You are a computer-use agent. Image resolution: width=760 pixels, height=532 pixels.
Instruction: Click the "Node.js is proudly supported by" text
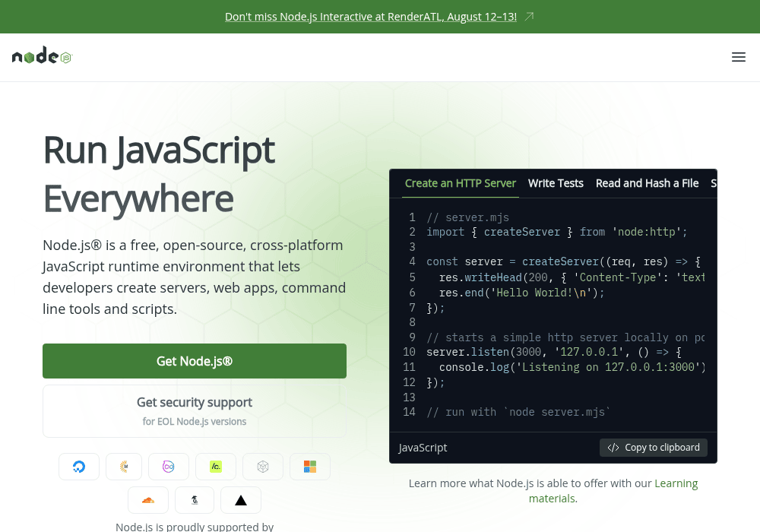[195, 527]
